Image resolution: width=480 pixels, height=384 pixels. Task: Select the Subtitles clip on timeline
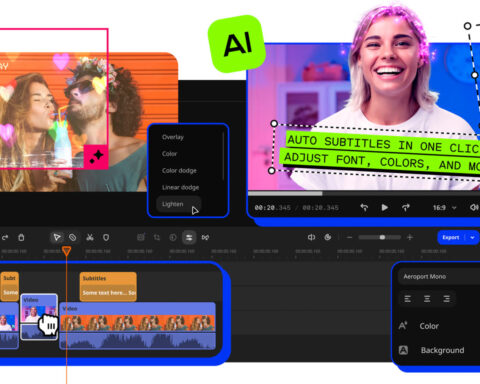[x=108, y=286]
